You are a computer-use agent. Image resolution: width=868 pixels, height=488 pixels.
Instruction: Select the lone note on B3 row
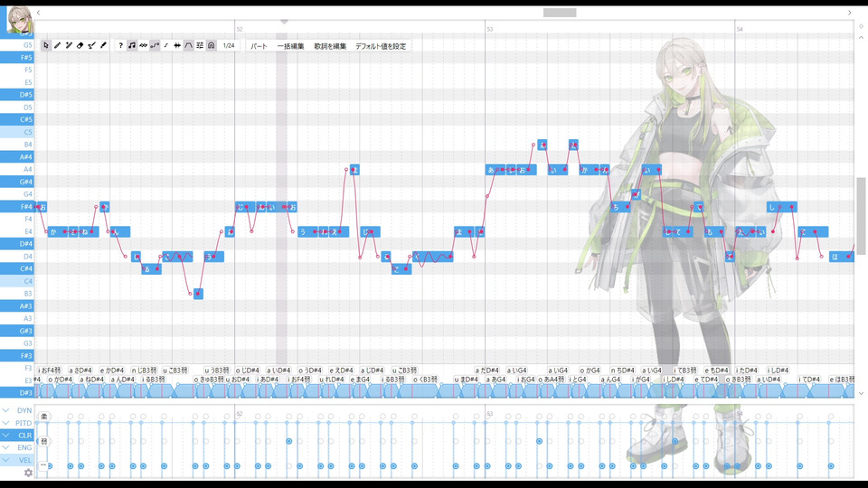(x=198, y=294)
